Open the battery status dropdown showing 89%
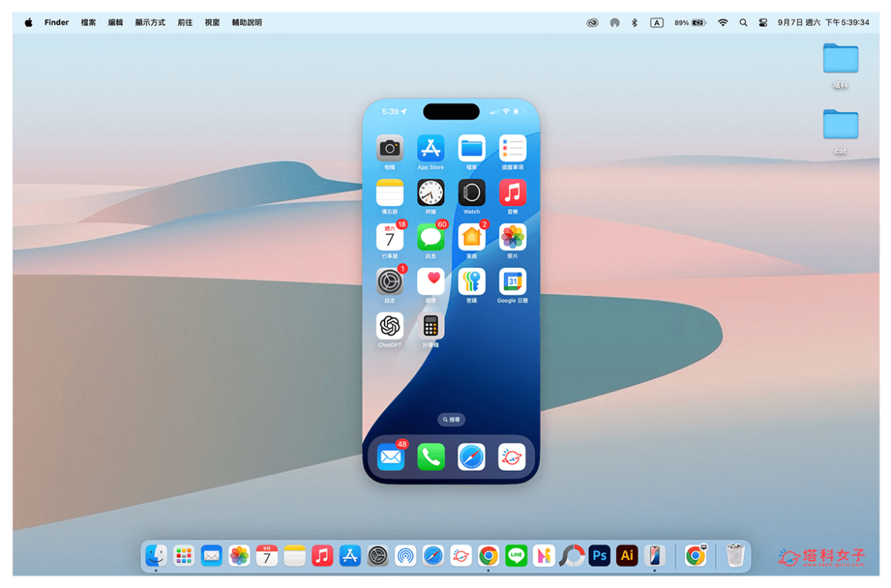The width and height of the screenshot is (891, 588). coord(689,22)
